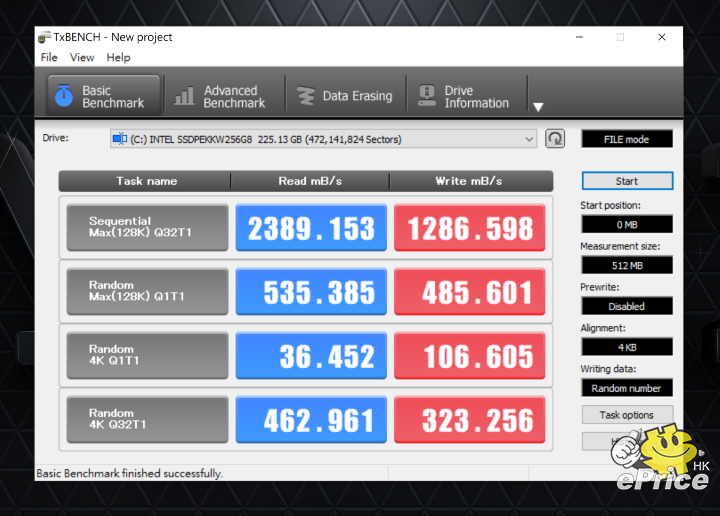Click the bar chart icon on Advanced Benchmark
The height and width of the screenshot is (516, 720).
click(x=185, y=96)
